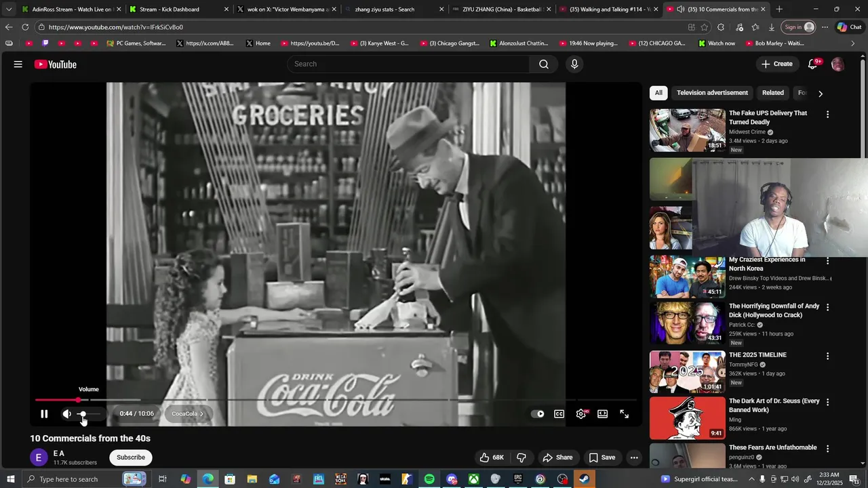This screenshot has width=868, height=488.
Task: Open options for Dark Art of Dr. Seuss
Action: point(827,402)
